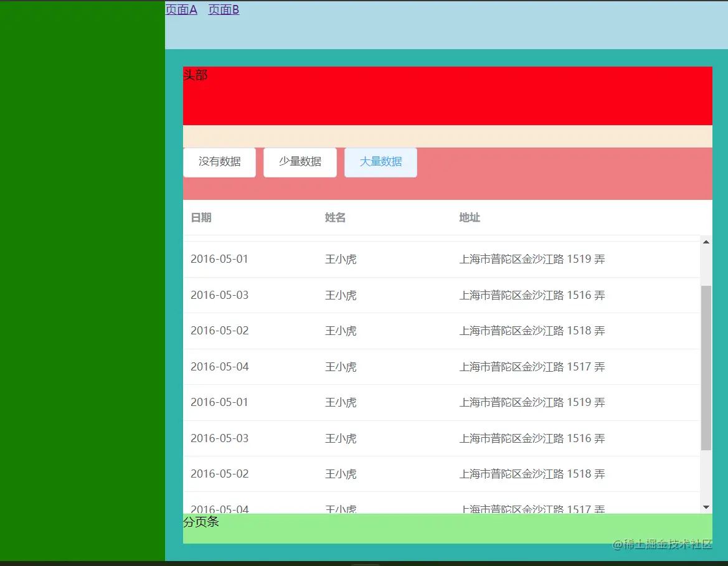Screen dimensions: 728x566
Task: Click the table's vertical scrollbar thumb
Action: (706, 368)
